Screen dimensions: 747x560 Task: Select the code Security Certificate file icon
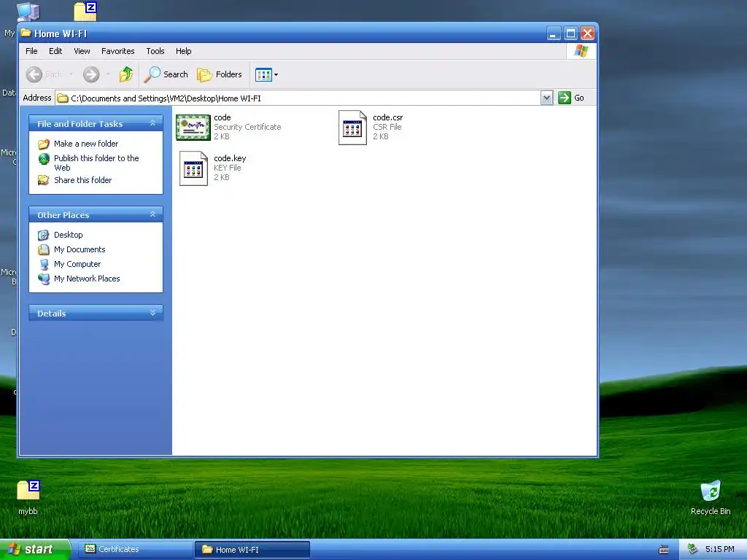(x=193, y=127)
